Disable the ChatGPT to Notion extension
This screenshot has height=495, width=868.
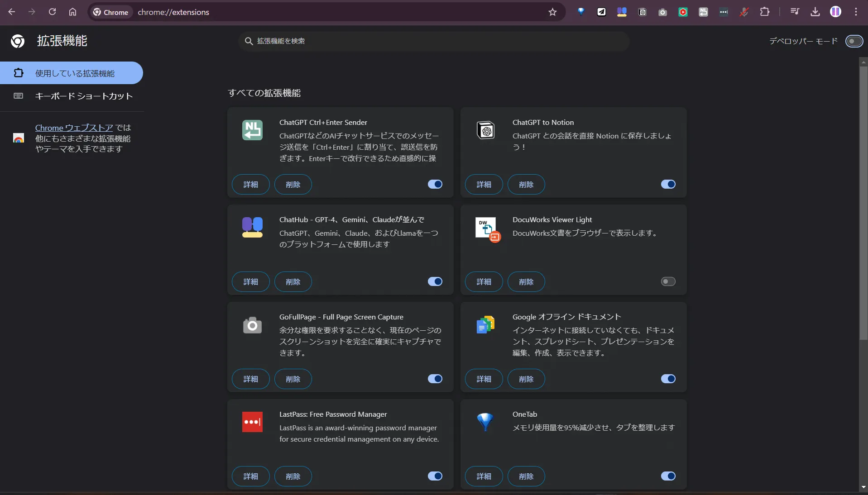point(668,184)
